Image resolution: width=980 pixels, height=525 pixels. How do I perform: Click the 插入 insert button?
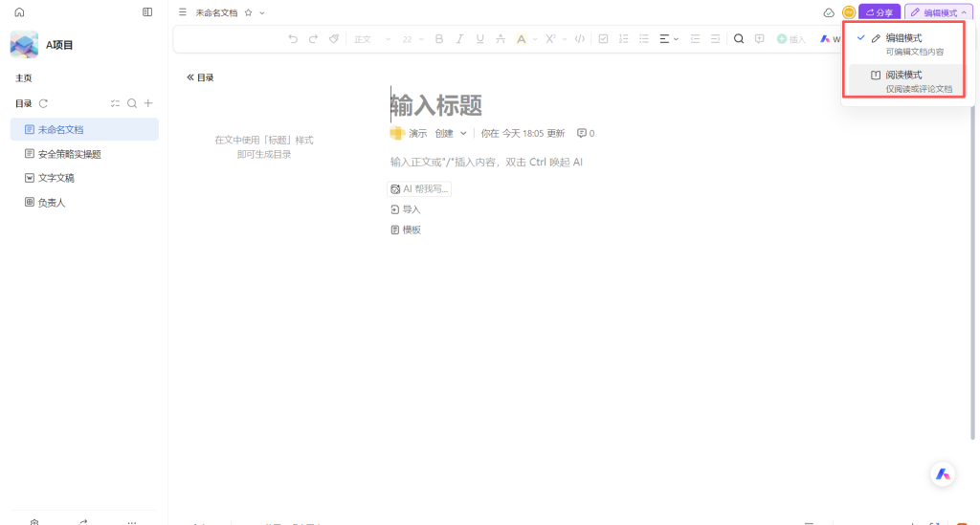pyautogui.click(x=791, y=39)
